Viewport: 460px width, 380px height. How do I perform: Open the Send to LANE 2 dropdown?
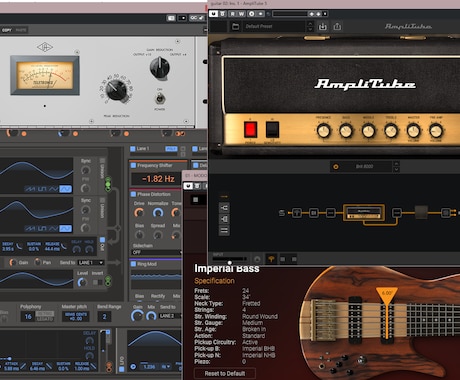[170, 316]
